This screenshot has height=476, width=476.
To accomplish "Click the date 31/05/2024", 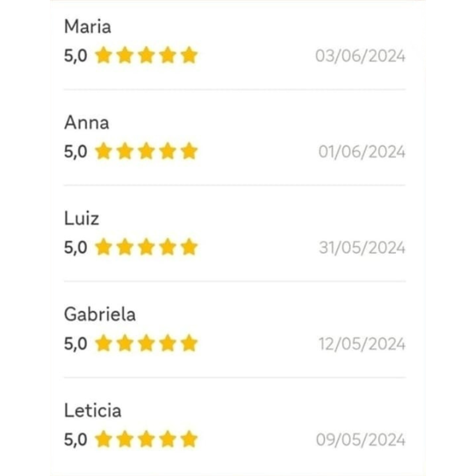I will (x=362, y=249).
